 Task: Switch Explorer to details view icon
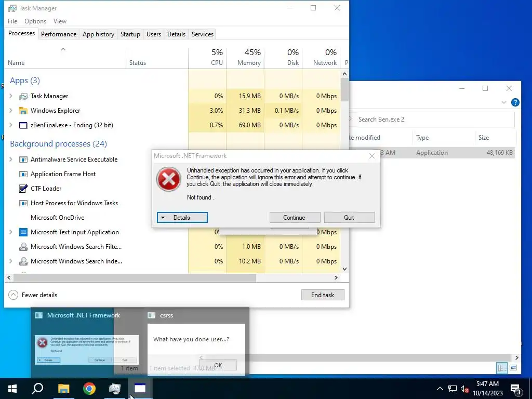[502, 368]
